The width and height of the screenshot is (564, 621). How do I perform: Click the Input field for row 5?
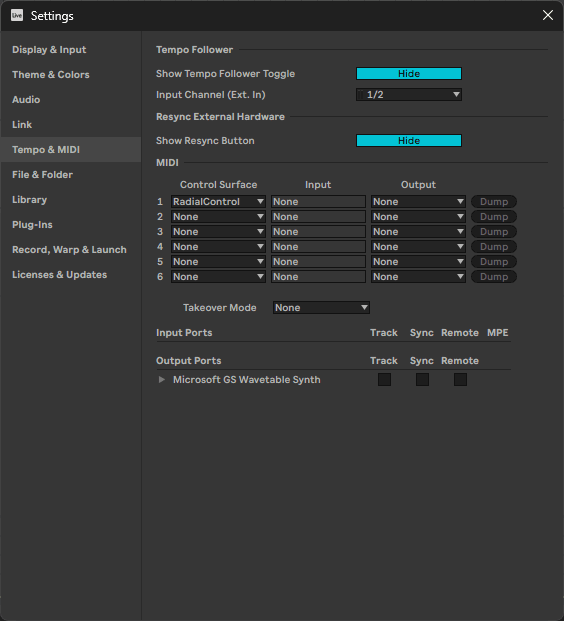[318, 262]
